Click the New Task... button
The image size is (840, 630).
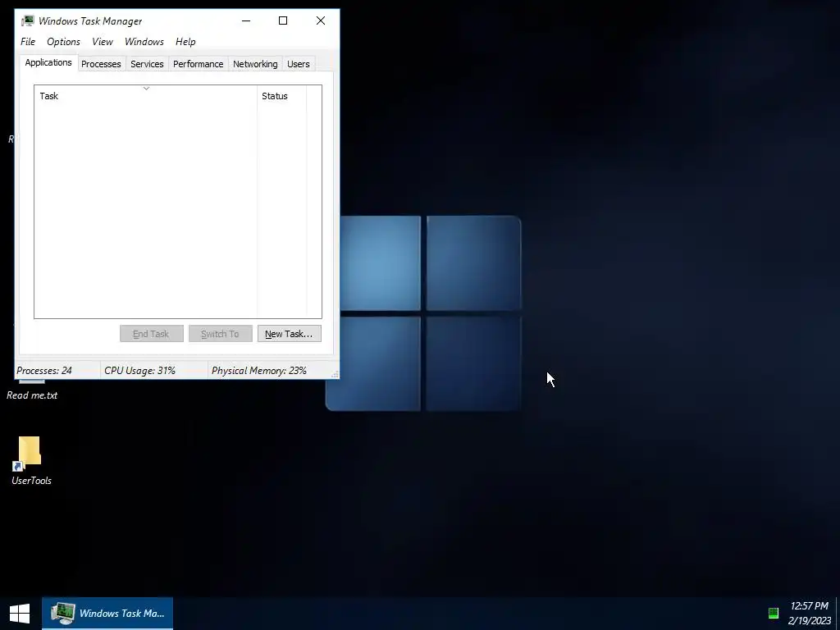(290, 334)
